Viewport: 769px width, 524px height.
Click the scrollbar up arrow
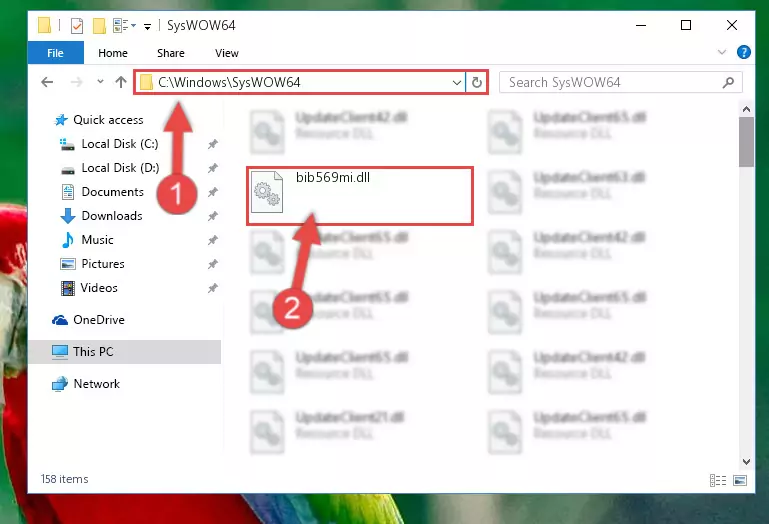click(x=746, y=109)
